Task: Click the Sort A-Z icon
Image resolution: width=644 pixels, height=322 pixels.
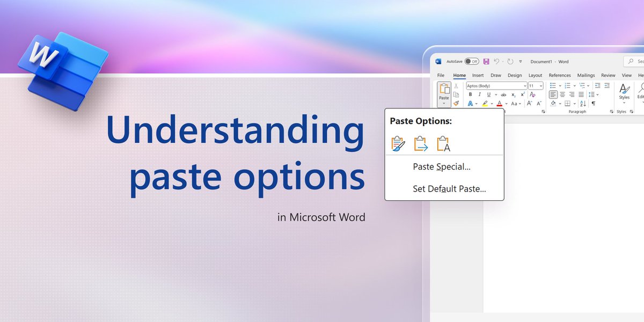Action: [583, 104]
